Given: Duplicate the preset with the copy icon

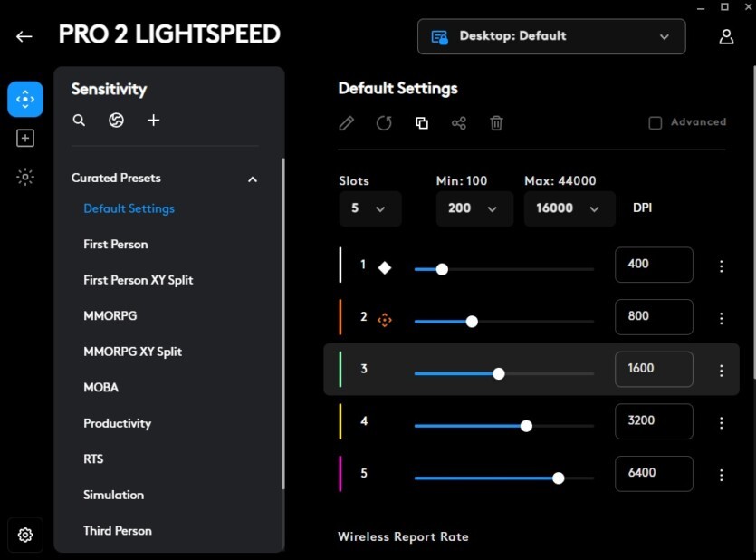Looking at the screenshot, I should [x=421, y=122].
